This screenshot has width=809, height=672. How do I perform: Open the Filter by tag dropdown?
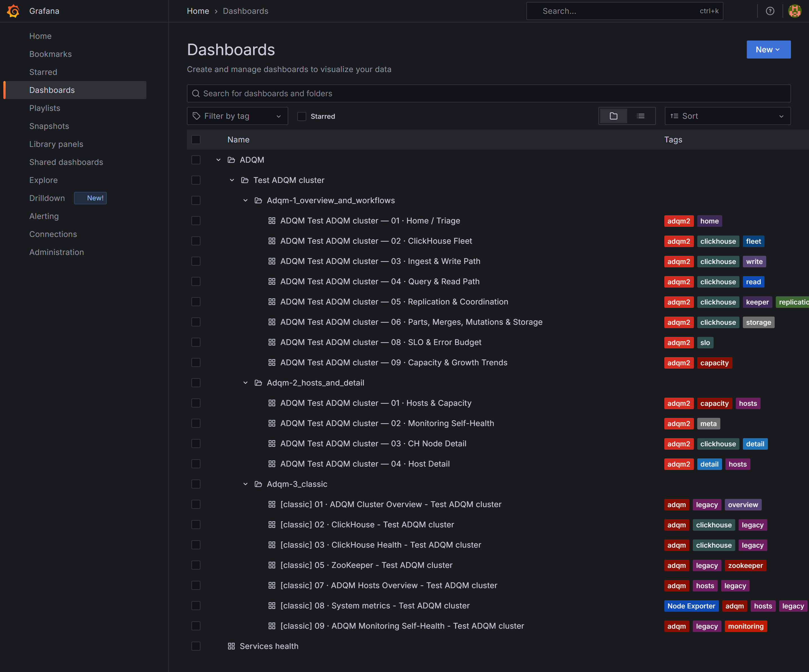pos(237,116)
